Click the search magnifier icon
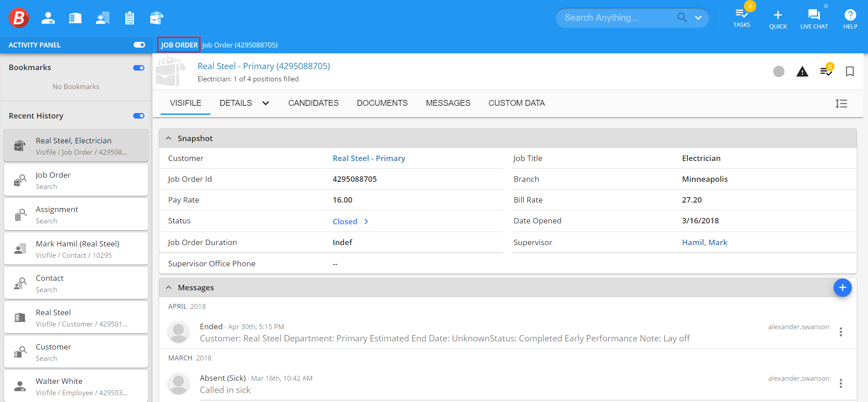The height and width of the screenshot is (402, 868). [682, 18]
